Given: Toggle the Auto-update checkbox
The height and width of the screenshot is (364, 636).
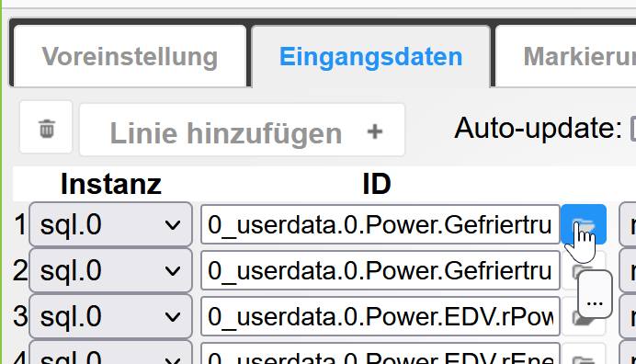Looking at the screenshot, I should (x=633, y=129).
